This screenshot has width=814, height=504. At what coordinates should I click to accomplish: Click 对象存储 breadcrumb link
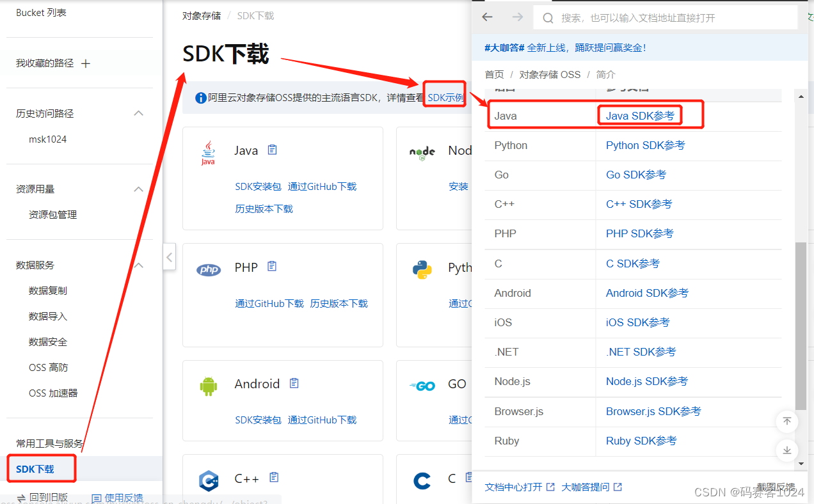[202, 15]
